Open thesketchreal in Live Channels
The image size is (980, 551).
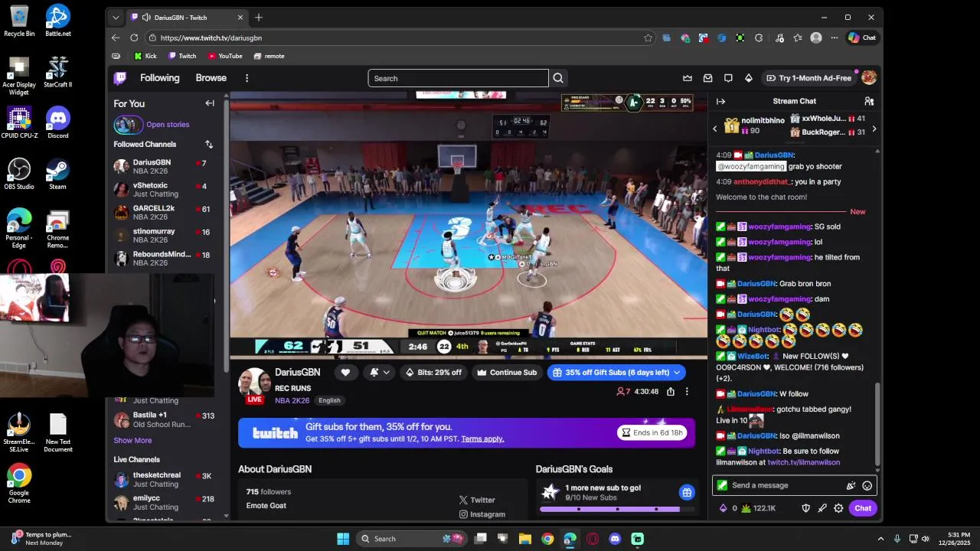click(x=164, y=479)
